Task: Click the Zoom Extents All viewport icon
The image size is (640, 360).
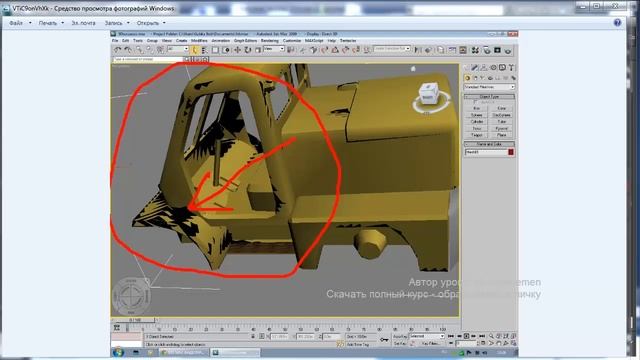Action: coord(513,336)
